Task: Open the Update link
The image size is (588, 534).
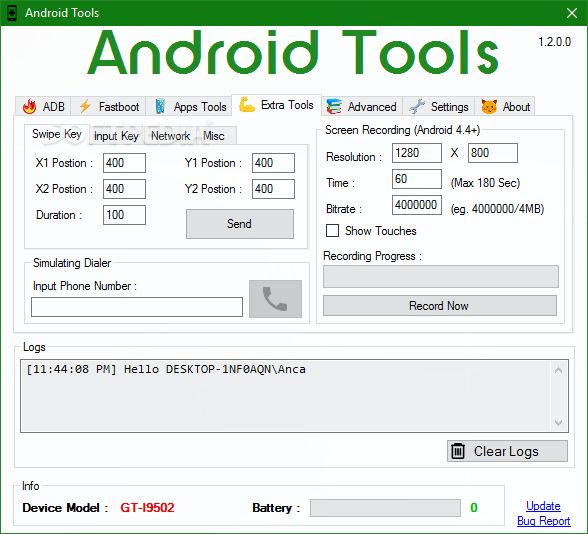Action: (x=543, y=506)
